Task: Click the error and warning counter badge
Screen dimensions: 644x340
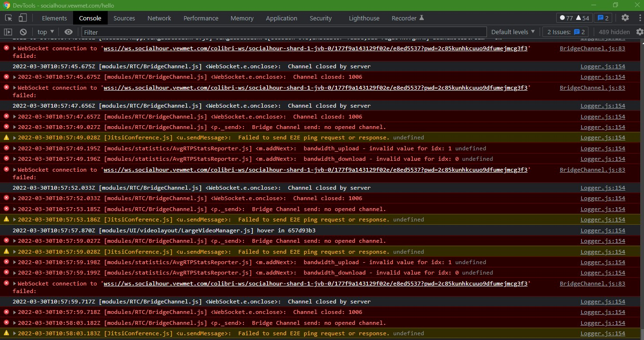Action: [574, 17]
